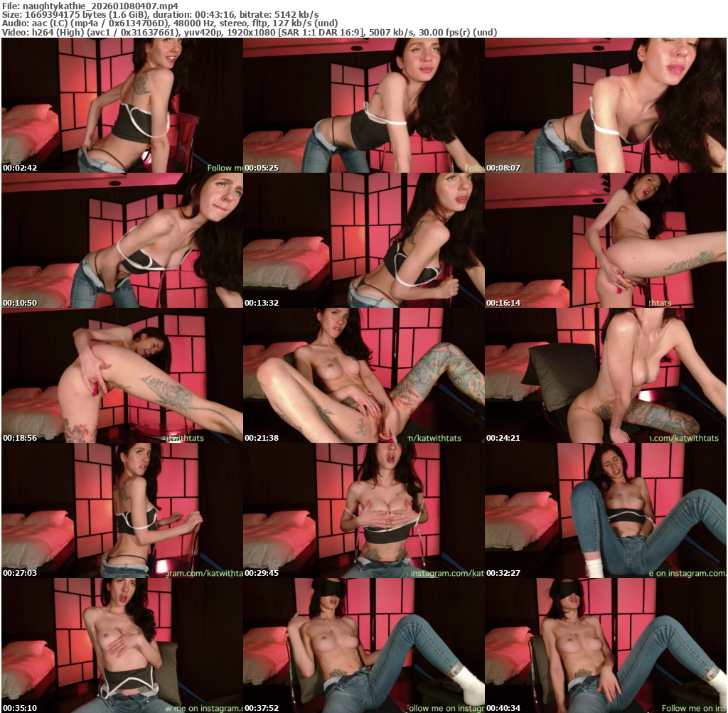Select the last frame, 00:40:34
728x713 pixels.
tap(605, 645)
